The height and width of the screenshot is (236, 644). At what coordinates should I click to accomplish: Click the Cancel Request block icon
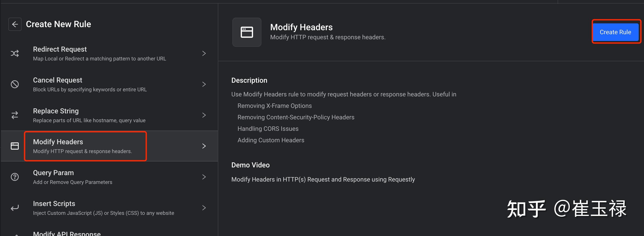[15, 84]
